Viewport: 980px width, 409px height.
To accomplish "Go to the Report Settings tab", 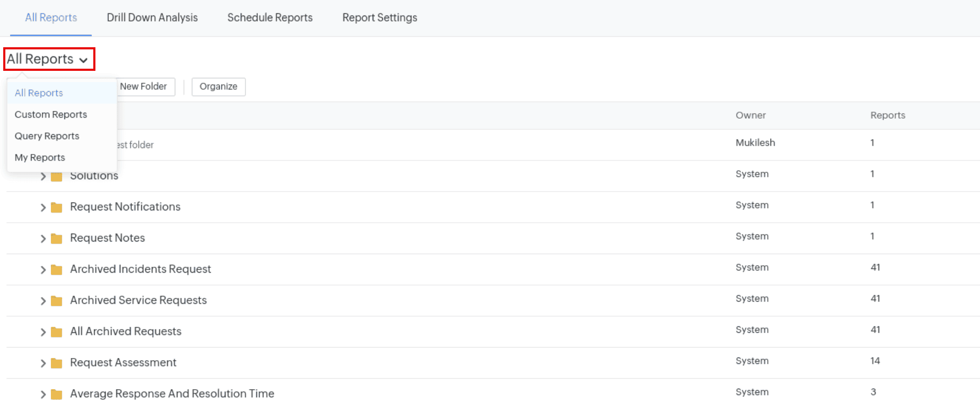I will (x=380, y=18).
